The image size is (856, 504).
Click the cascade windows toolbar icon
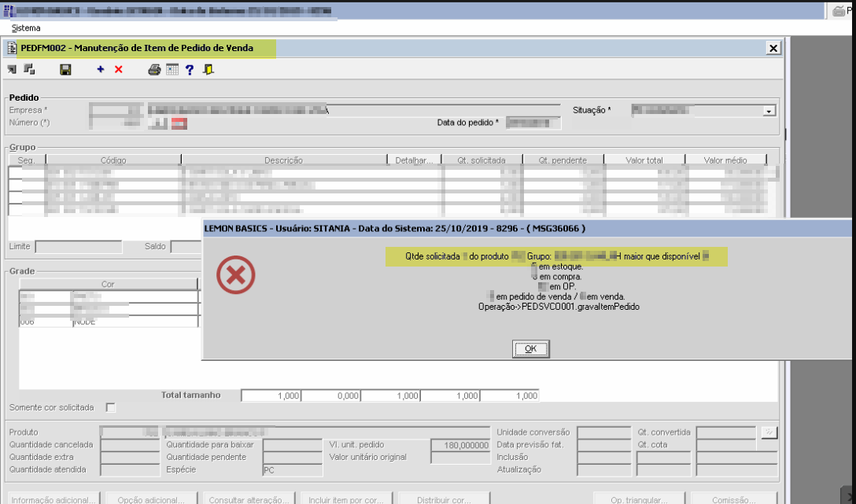pos(29,69)
